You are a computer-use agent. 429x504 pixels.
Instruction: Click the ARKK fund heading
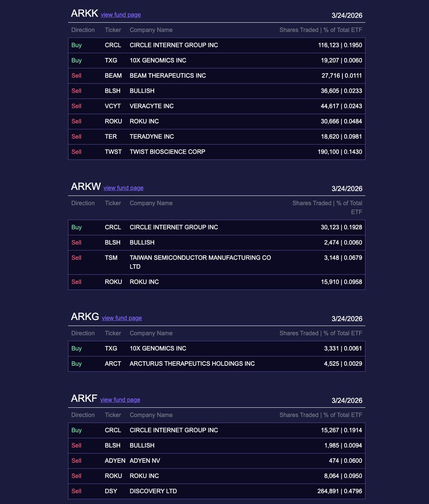coord(84,13)
